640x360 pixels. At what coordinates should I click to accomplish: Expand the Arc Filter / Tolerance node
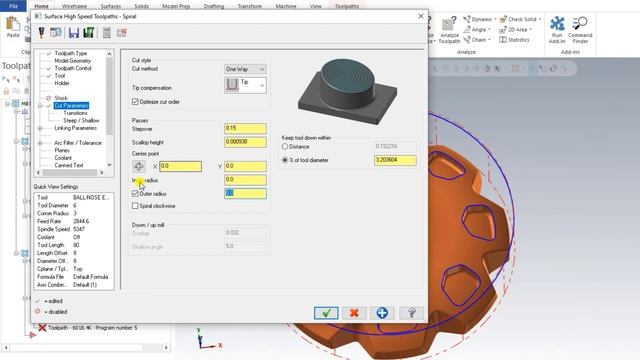[40, 143]
